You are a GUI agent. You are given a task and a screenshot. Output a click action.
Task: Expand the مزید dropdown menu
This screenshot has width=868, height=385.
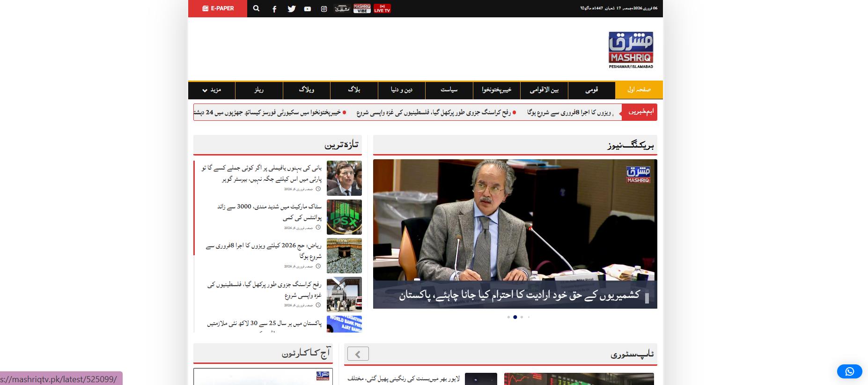[212, 89]
